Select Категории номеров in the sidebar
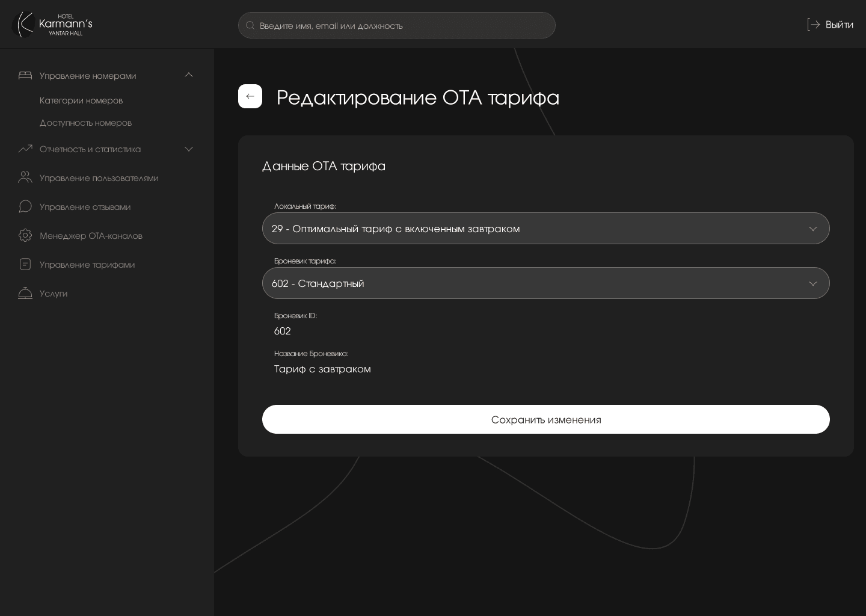 pyautogui.click(x=81, y=100)
